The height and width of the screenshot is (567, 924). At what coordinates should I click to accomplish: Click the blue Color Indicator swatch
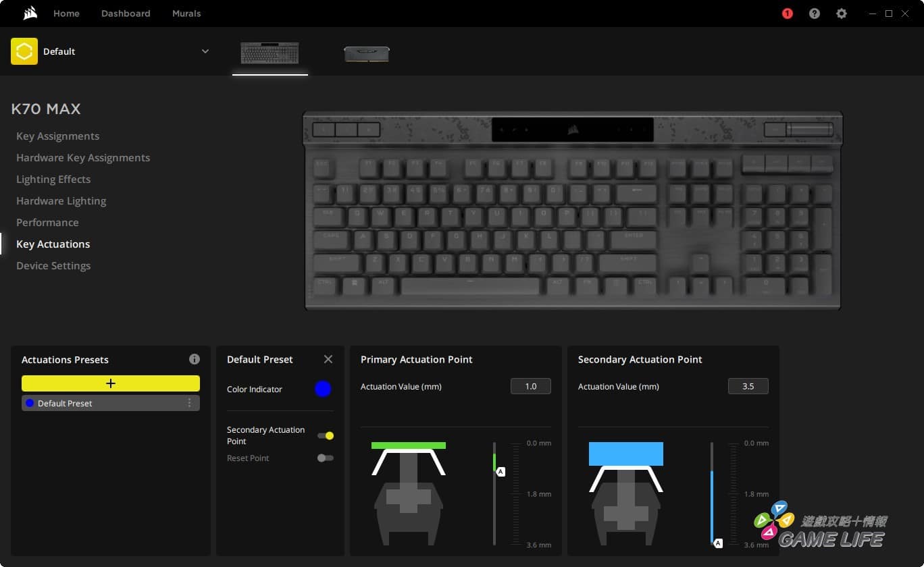(323, 389)
